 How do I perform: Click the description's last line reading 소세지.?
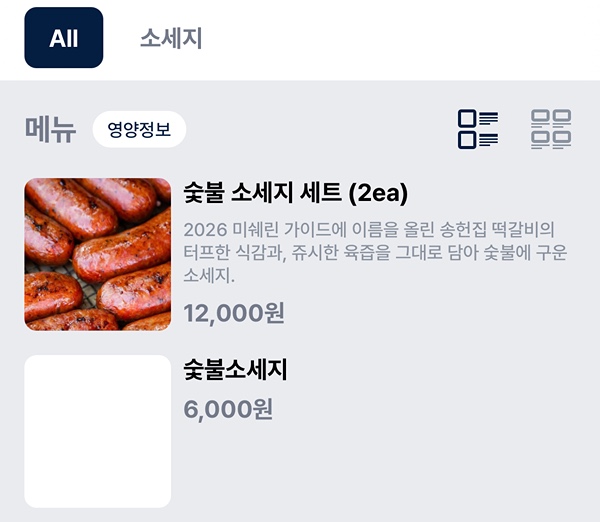click(x=209, y=275)
